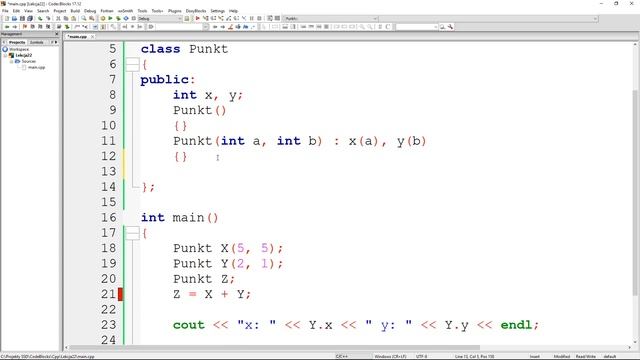
Task: Click the Build and run icon
Action: tap(118, 18)
